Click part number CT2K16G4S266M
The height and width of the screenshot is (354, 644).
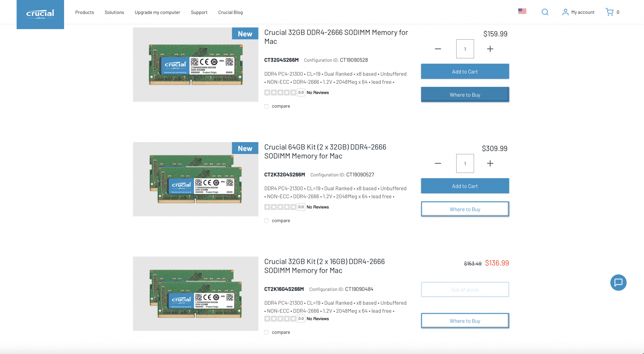[284, 289]
